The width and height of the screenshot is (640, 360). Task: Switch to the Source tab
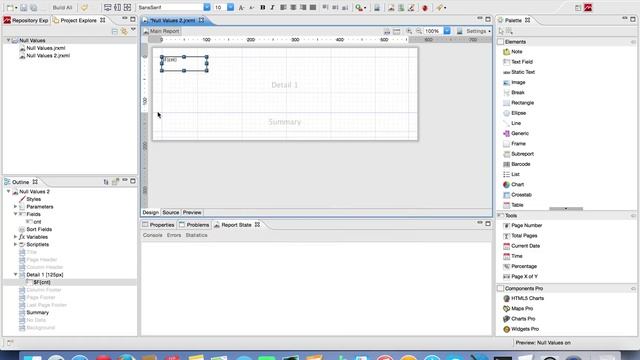(171, 213)
